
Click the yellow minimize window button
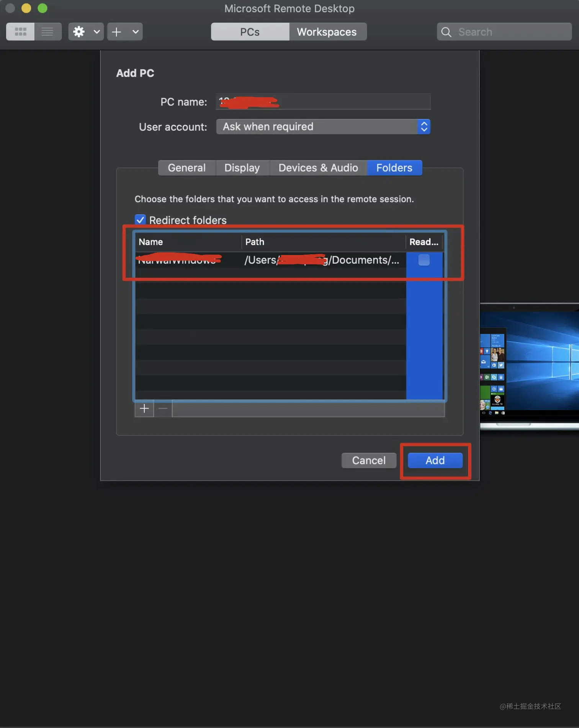coord(26,8)
